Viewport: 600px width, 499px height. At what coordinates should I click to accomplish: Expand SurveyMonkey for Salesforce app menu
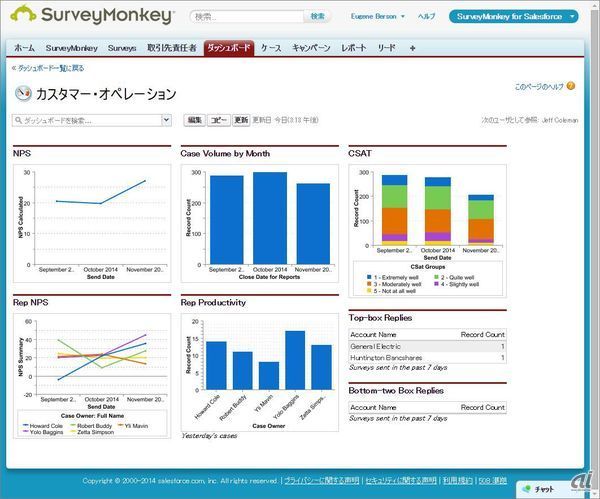(513, 16)
